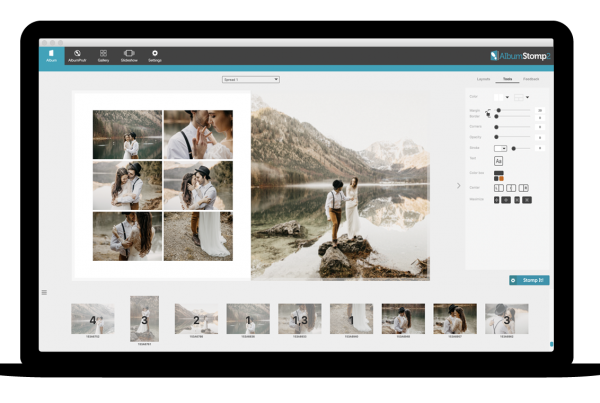This screenshot has width=600, height=403.
Task: Open the Gallery section icon
Action: click(103, 54)
